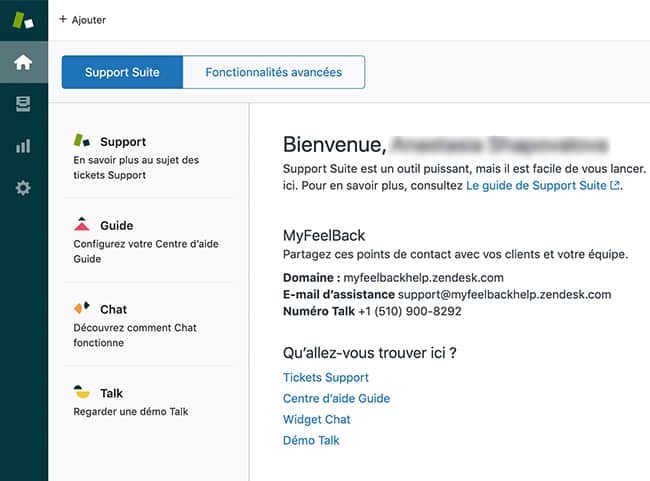The height and width of the screenshot is (481, 650).
Task: Click the Chat product icon
Action: (x=82, y=308)
